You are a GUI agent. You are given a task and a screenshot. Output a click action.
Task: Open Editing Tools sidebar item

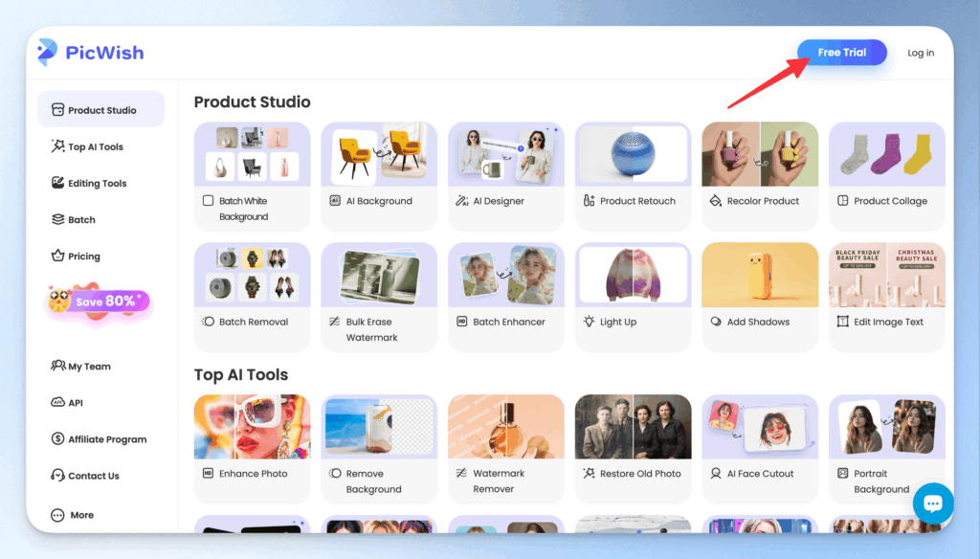pos(97,183)
